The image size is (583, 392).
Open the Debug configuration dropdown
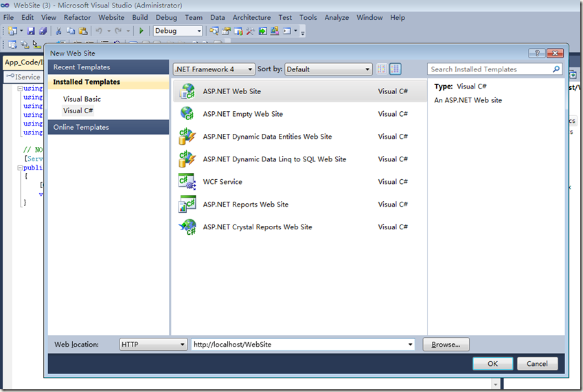click(x=178, y=31)
